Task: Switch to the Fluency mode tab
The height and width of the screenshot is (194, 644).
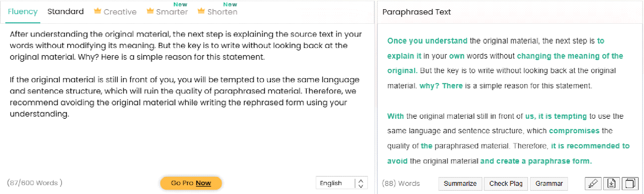Action: click(23, 12)
